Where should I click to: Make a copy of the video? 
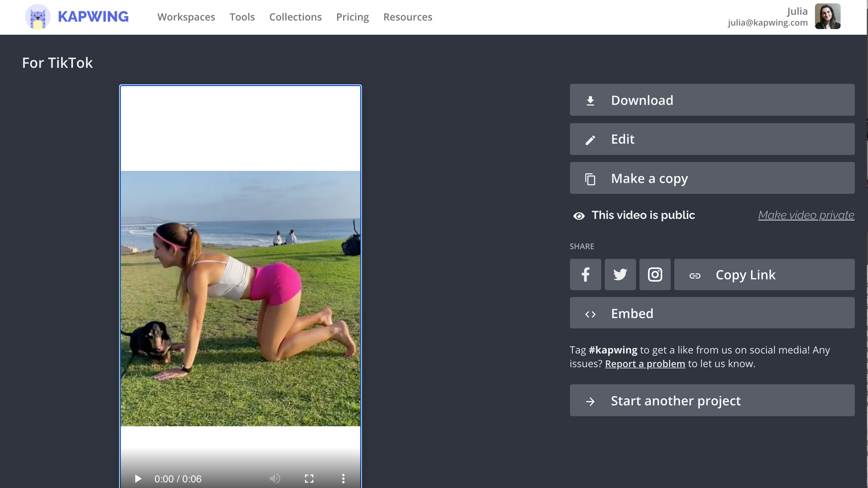point(712,178)
